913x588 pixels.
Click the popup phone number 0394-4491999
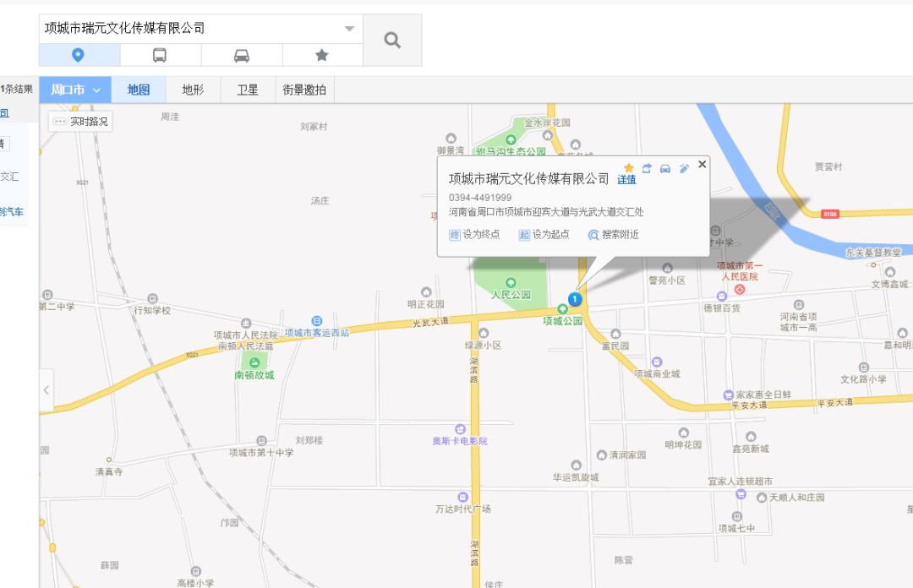pos(480,198)
